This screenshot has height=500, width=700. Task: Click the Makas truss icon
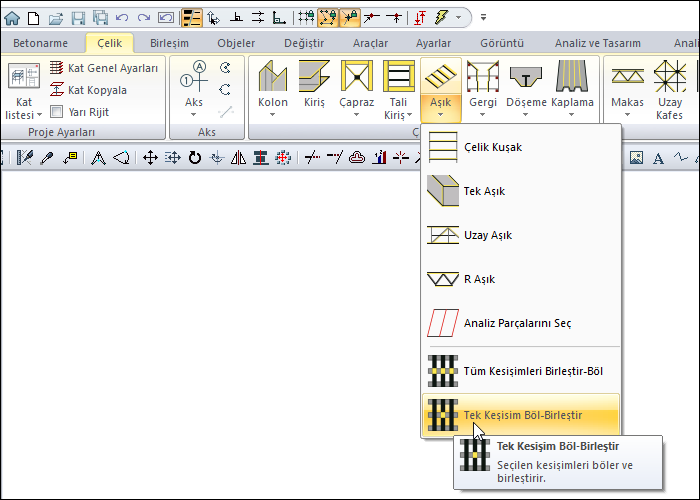tap(627, 78)
